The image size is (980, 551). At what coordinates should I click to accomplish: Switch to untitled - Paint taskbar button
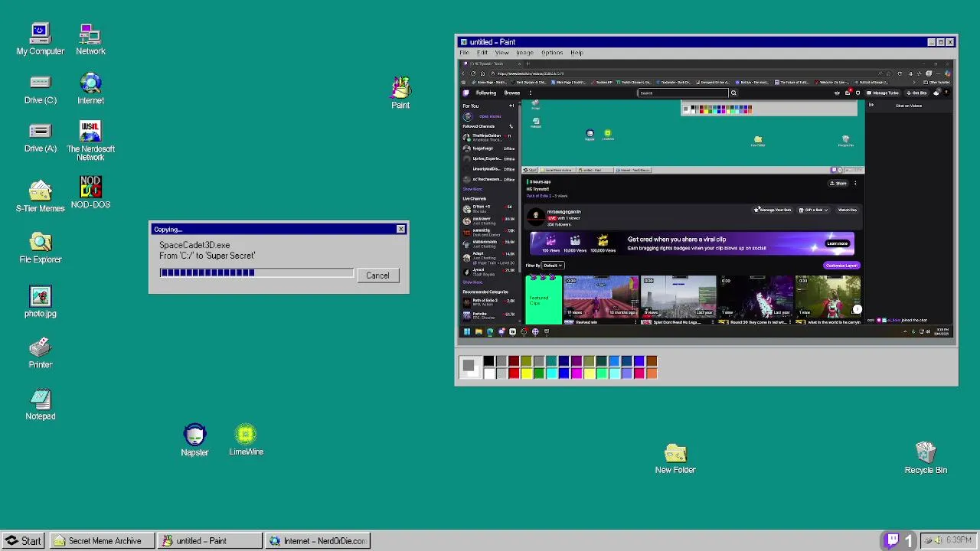pyautogui.click(x=208, y=541)
